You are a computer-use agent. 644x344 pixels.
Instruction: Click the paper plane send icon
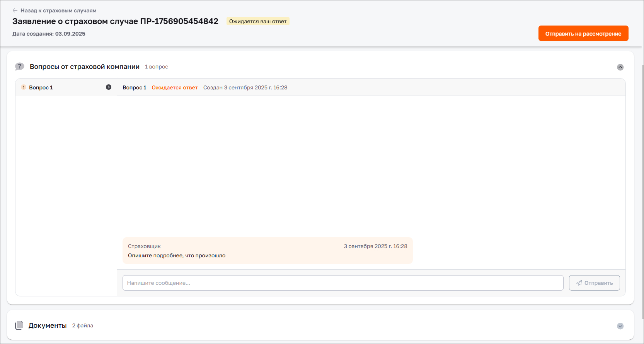pyautogui.click(x=579, y=283)
